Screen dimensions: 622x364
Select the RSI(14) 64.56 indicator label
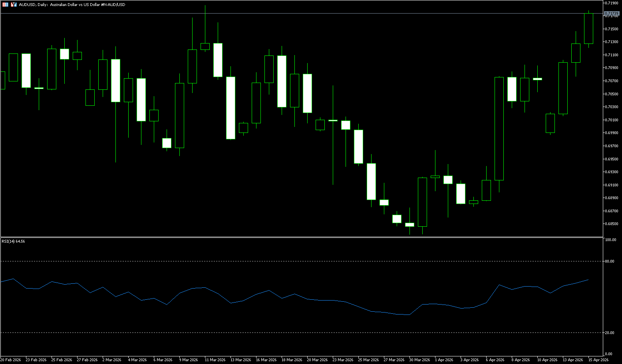(13, 241)
